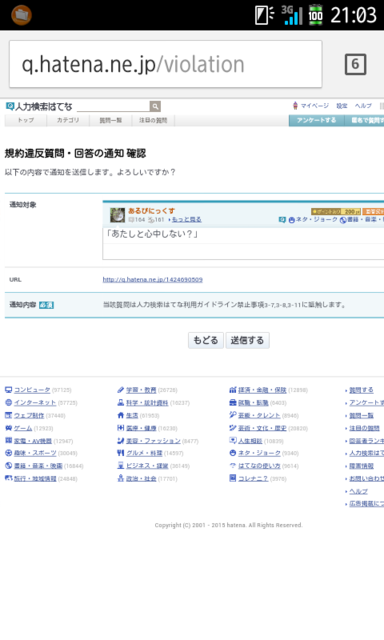Viewport: 384px width, 640px height.
Task: Click the user avatar thumbnail of あるぴにっくす
Action: (x=118, y=215)
